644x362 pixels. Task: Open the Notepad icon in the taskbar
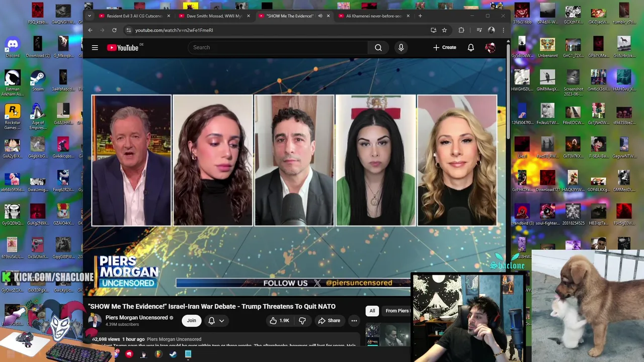click(188, 354)
